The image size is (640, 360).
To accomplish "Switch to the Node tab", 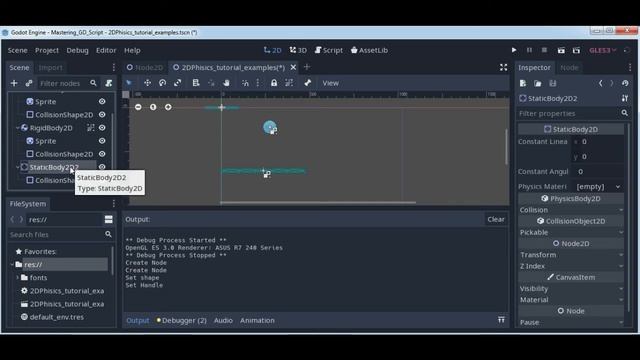I will (569, 67).
